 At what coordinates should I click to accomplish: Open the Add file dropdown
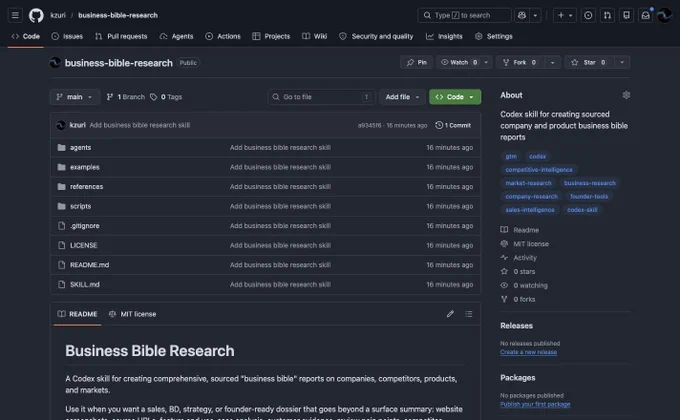point(402,97)
